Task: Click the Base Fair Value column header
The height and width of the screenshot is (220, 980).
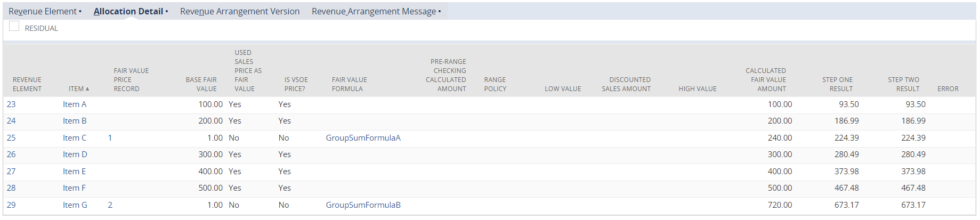Action: (201, 84)
